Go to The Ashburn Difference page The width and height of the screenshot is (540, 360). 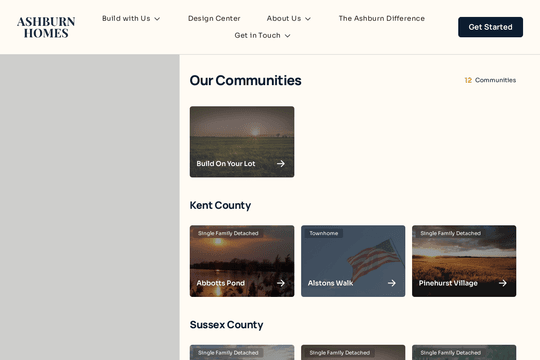pos(382,18)
